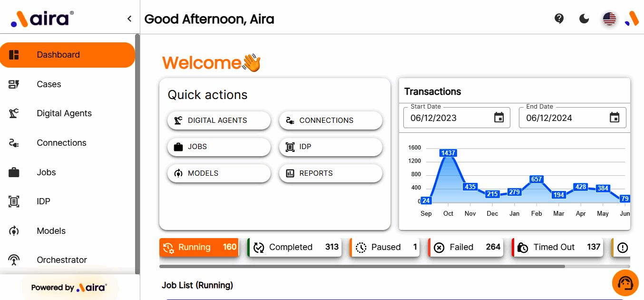Screen dimensions: 644x300
Task: Click the 1437 October data point
Action: coord(448,153)
